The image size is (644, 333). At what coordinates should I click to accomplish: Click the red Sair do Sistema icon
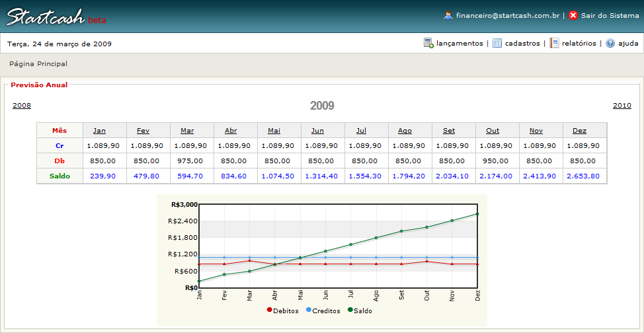click(573, 15)
